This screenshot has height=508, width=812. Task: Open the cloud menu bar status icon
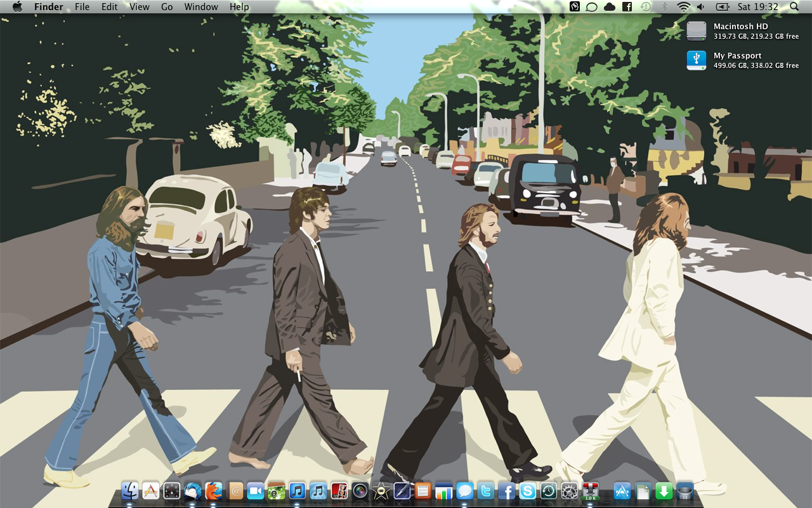[x=610, y=7]
